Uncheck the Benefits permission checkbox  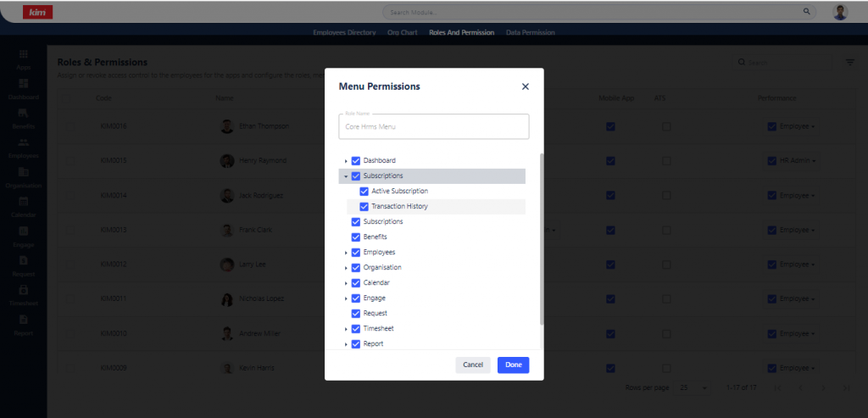point(356,237)
